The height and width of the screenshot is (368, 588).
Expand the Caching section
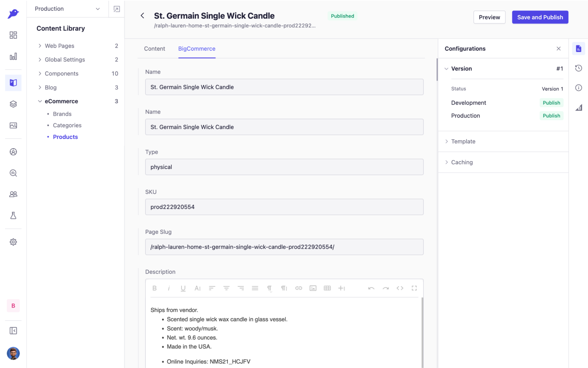[503, 162]
